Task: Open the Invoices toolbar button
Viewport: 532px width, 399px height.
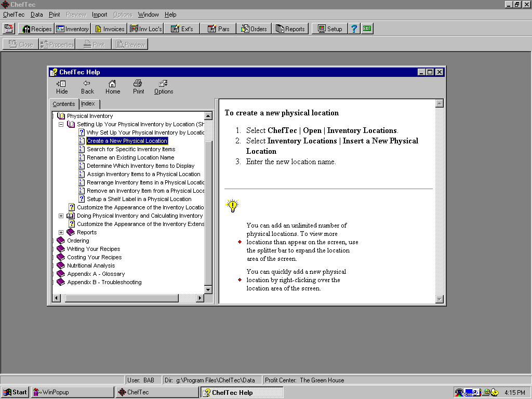Action: pos(109,29)
